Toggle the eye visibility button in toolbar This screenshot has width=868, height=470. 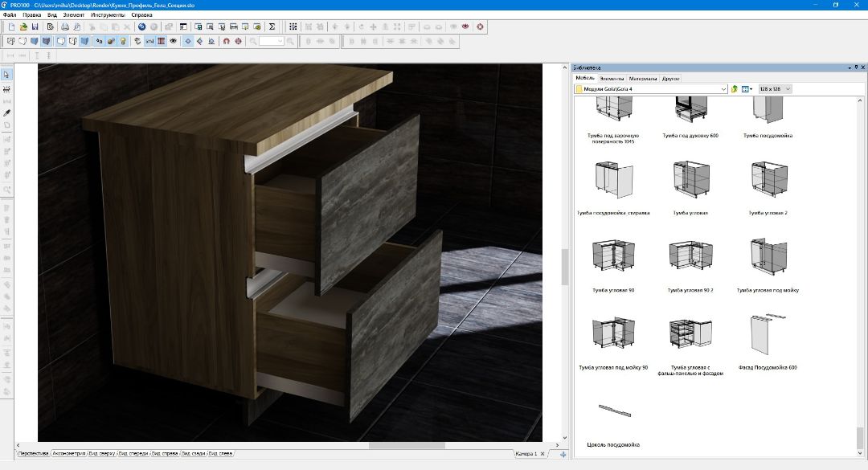(173, 41)
